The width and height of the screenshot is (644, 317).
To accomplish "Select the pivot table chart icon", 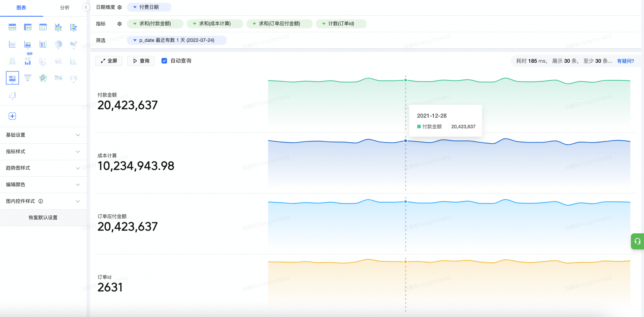I will click(28, 27).
